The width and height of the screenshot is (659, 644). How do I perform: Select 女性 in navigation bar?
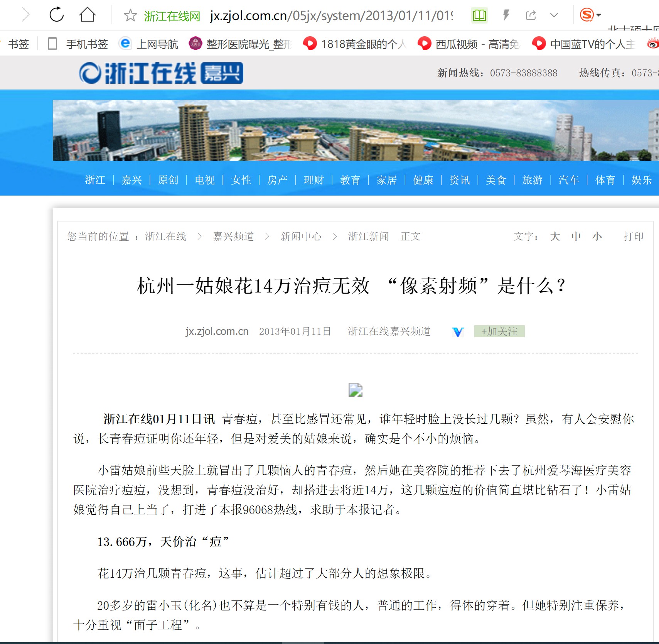pyautogui.click(x=241, y=180)
